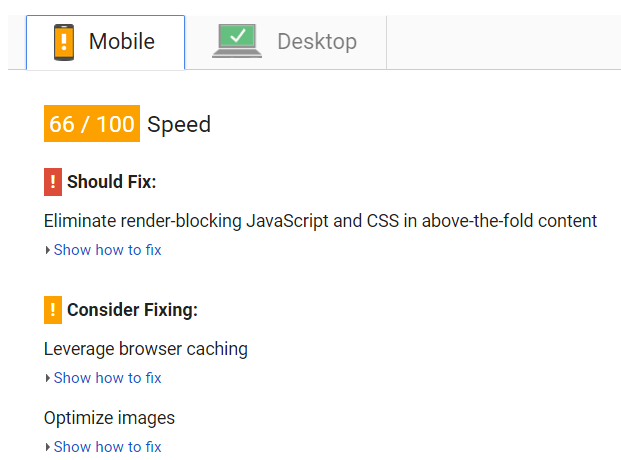Click the orange 66 / 100 score badge

(x=92, y=125)
